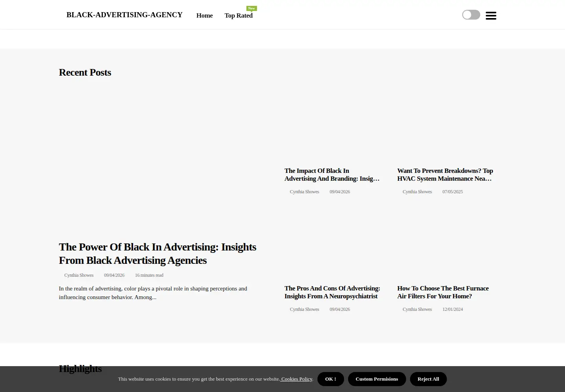The width and height of the screenshot is (565, 392).
Task: Click the BLACK-ADVERTISING-AGENCY site logo
Action: [x=124, y=15]
